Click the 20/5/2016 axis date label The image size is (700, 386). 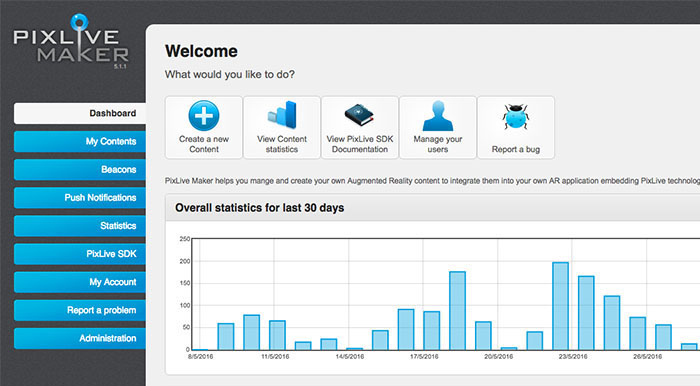tap(499, 357)
